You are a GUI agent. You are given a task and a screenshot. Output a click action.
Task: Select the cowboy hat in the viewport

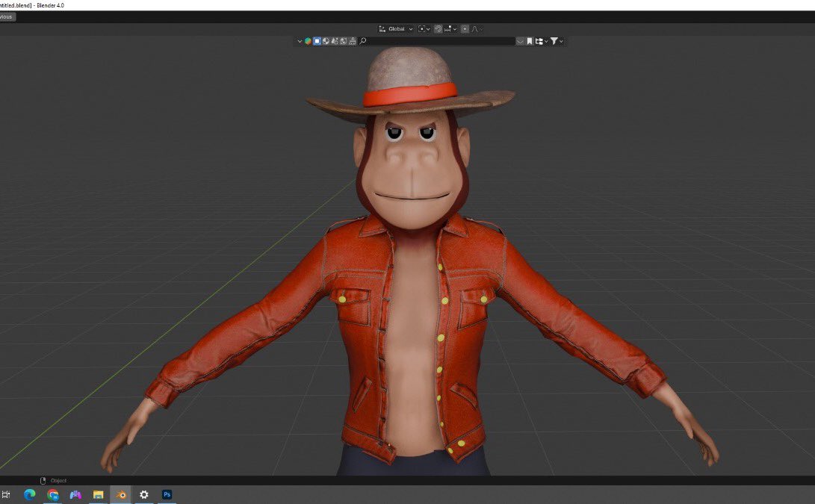[x=411, y=83]
